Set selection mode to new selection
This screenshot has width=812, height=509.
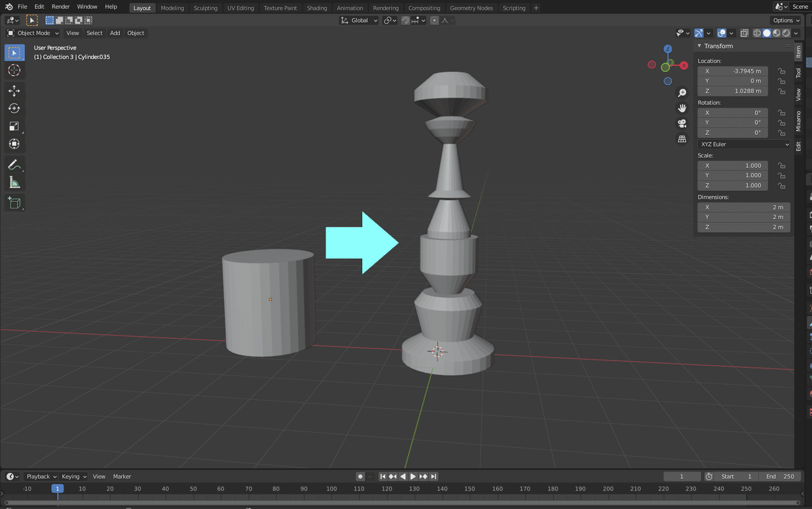pos(49,20)
